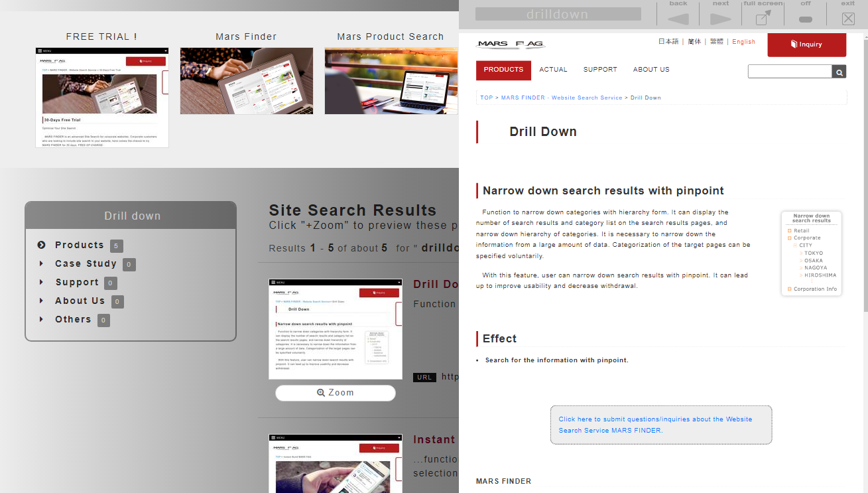
Task: Expand the About Us category
Action: (x=80, y=301)
